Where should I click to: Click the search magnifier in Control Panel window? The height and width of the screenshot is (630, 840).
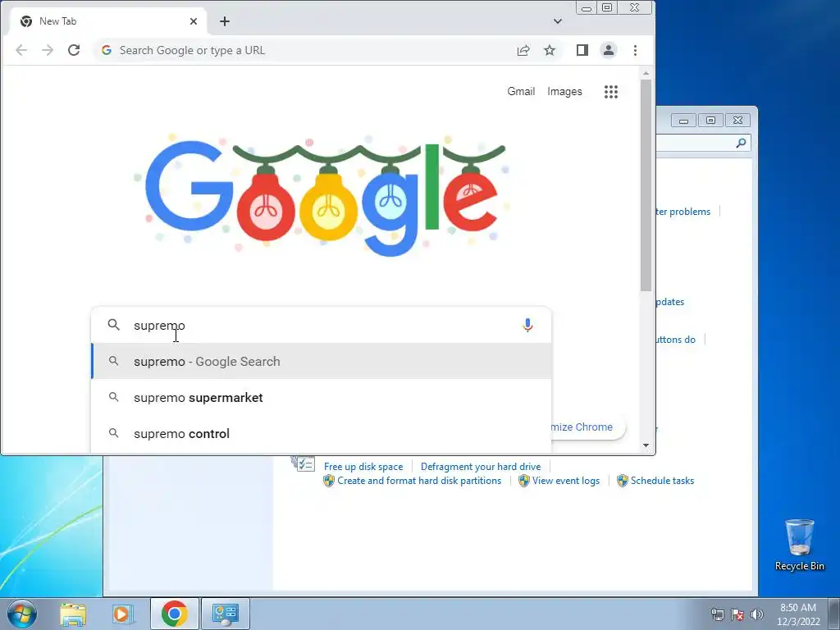[741, 143]
